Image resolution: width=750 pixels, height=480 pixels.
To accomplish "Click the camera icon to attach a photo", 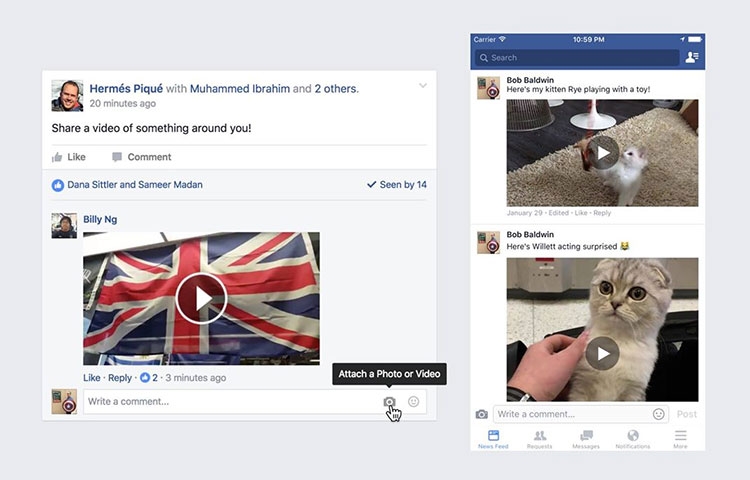I will [390, 402].
